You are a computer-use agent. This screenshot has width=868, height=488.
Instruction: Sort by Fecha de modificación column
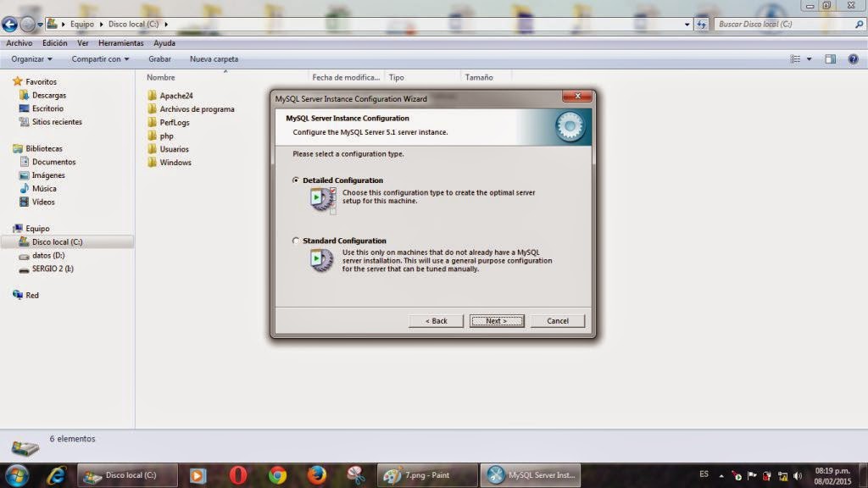click(x=346, y=77)
